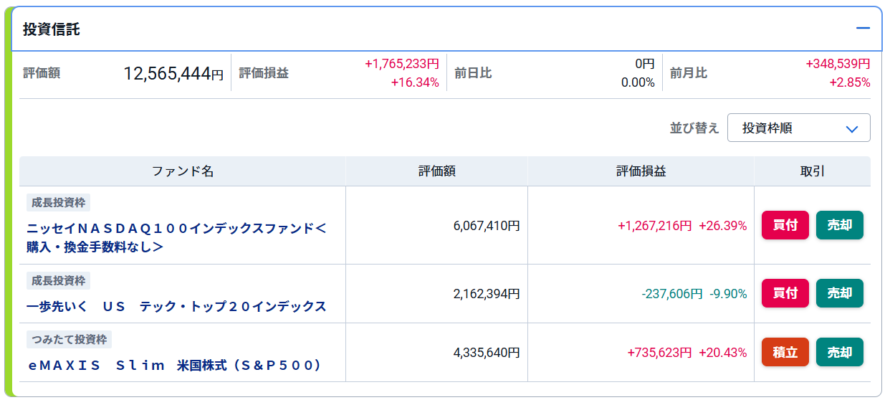This screenshot has height=400, width=890.
Task: Open eMAXIS Slim 米国株式 (S&P500) link
Action: (176, 365)
